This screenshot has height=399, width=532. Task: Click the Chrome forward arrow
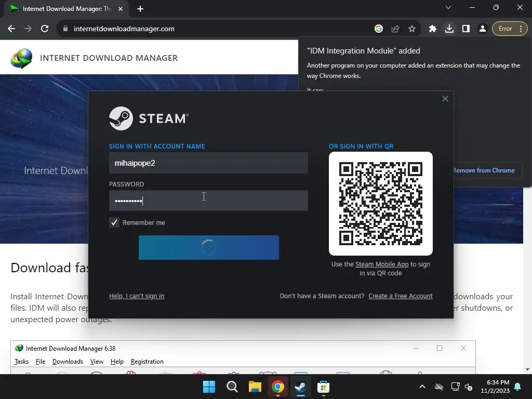(28, 29)
